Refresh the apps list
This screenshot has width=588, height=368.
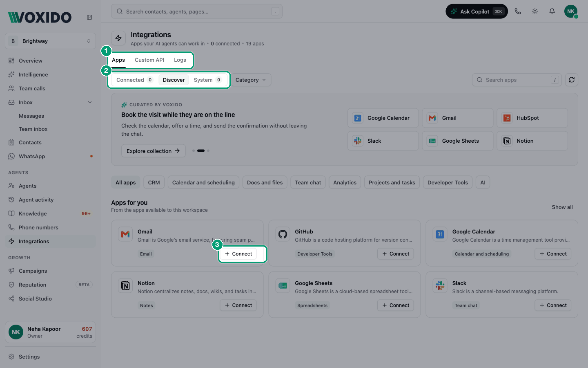tap(572, 80)
